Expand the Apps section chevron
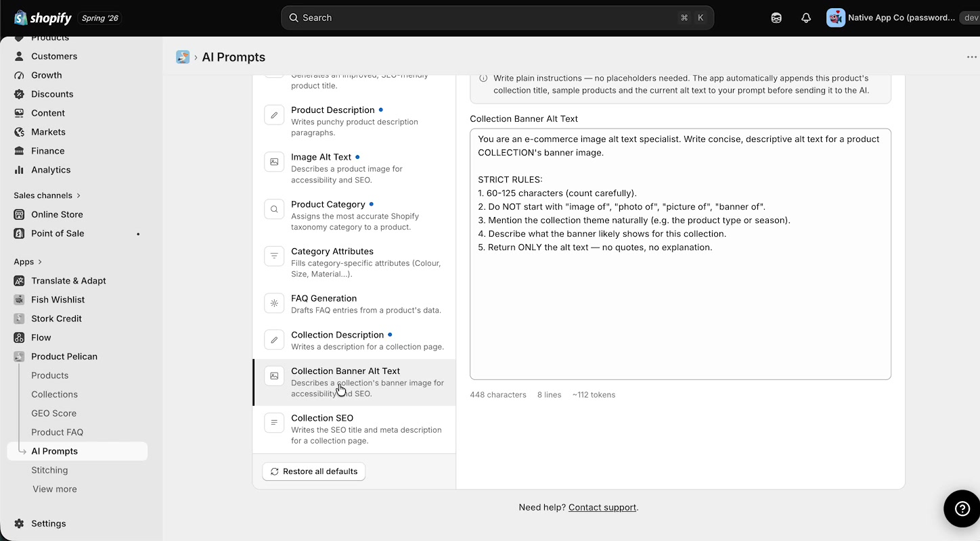 (x=40, y=262)
